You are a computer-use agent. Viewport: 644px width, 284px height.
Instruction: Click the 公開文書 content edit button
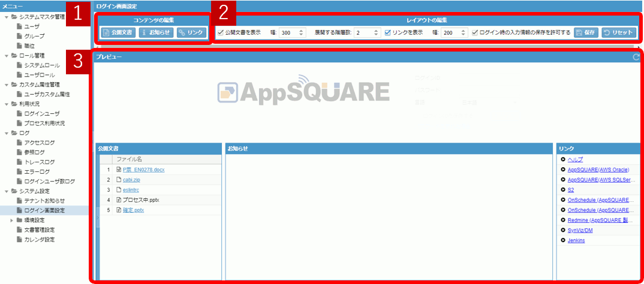pyautogui.click(x=118, y=33)
